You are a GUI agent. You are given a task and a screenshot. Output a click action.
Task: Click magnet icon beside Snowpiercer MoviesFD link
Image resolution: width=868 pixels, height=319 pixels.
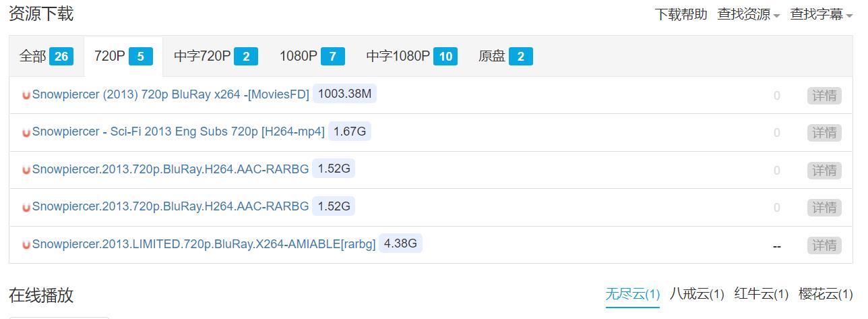(x=26, y=95)
